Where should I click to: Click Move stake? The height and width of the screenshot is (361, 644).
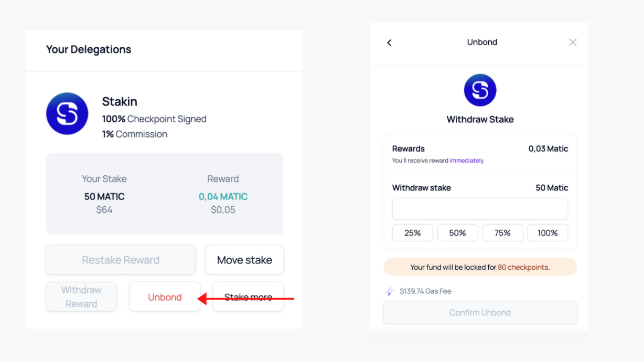click(244, 260)
